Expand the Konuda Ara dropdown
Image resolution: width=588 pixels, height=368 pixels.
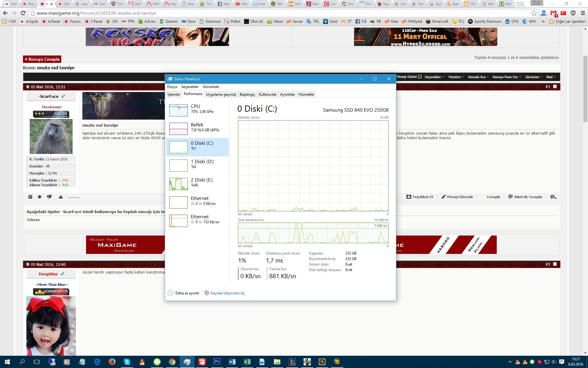pos(478,77)
